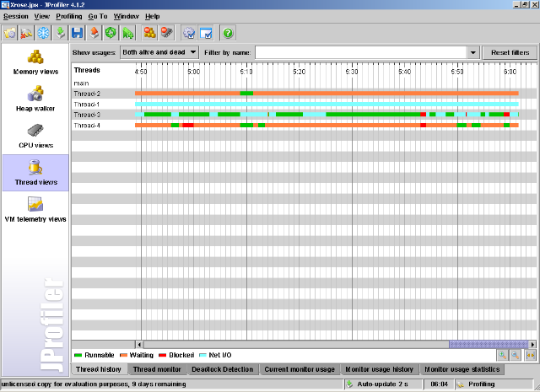Viewport: 540px width, 392px height.
Task: Click the green circular arrows icon
Action: pos(111,34)
